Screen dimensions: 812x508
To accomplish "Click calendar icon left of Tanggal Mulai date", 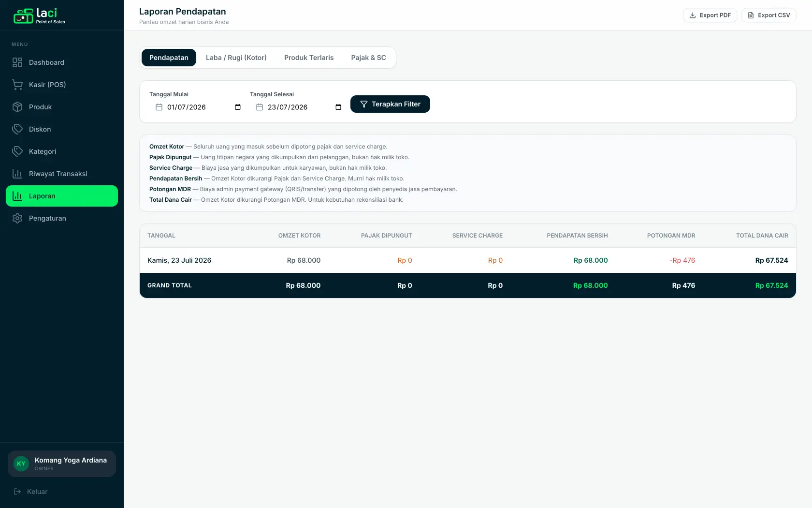I will (159, 107).
